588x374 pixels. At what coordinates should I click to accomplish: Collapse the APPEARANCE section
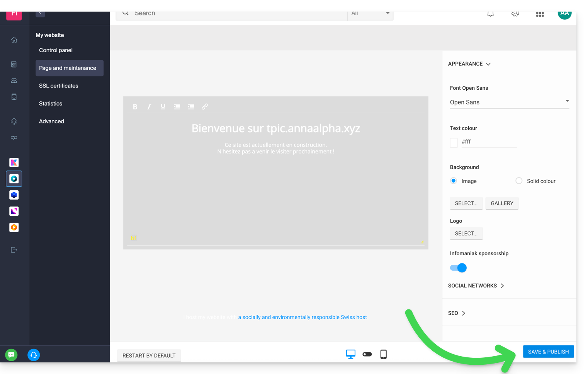pos(469,64)
